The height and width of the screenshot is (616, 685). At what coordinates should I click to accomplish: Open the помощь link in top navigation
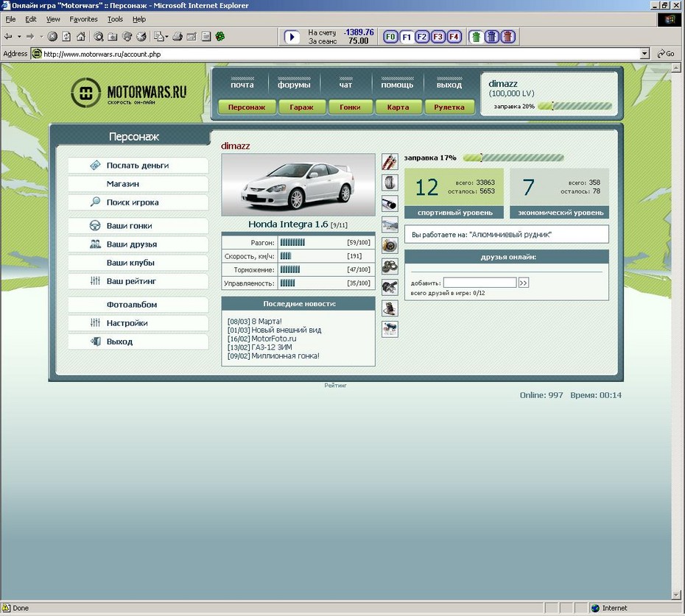pyautogui.click(x=397, y=84)
